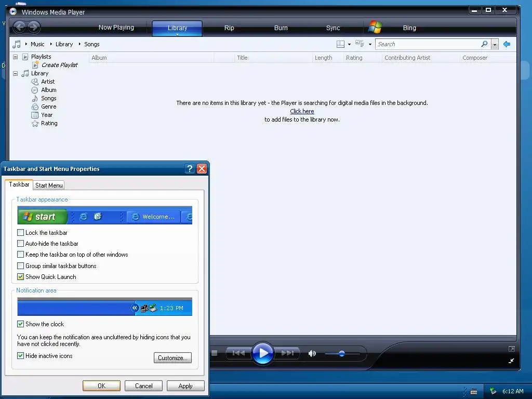Viewport: 532px width, 399px height.
Task: Open the view options icon
Action: (360, 44)
